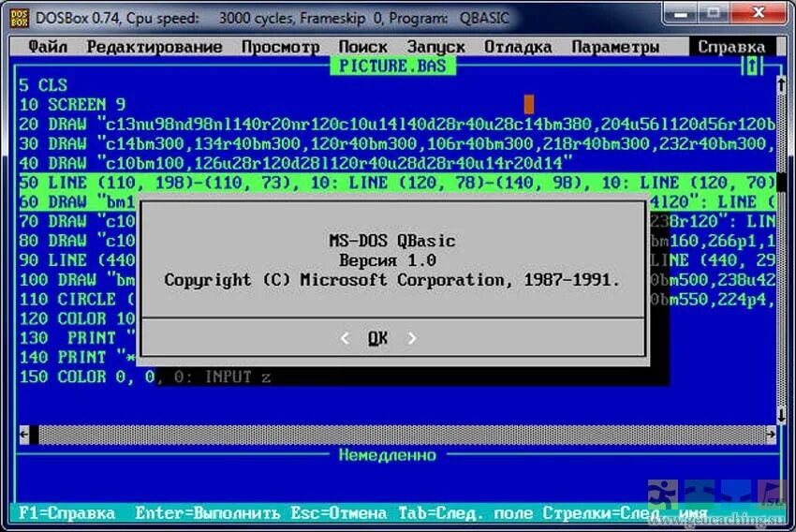Open the Поиск menu
This screenshot has width=796, height=532.
coord(362,47)
